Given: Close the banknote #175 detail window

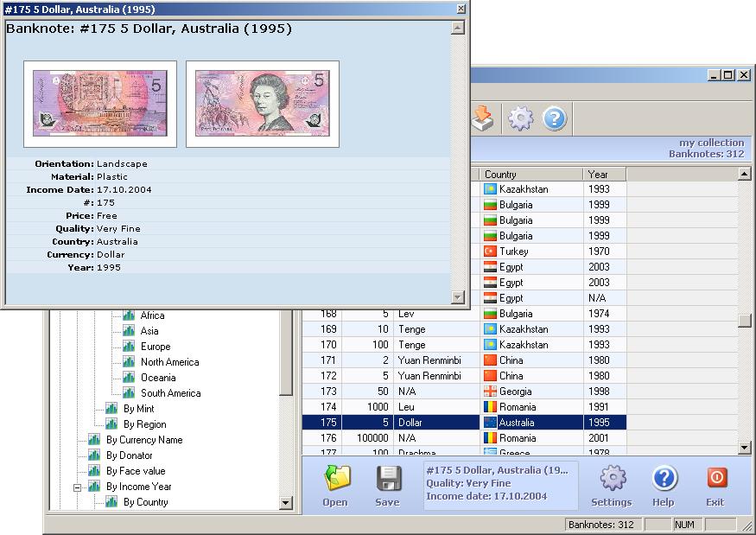Looking at the screenshot, I should pos(461,9).
